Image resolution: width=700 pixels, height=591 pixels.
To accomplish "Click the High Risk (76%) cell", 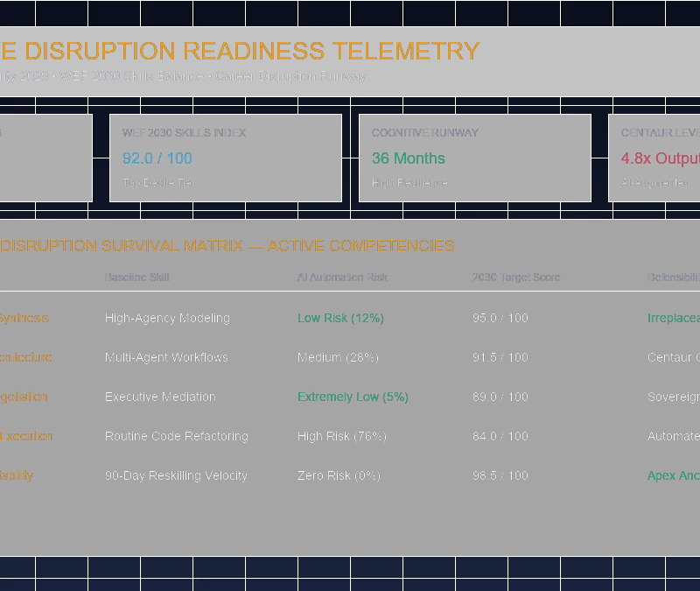I will pyautogui.click(x=342, y=436).
